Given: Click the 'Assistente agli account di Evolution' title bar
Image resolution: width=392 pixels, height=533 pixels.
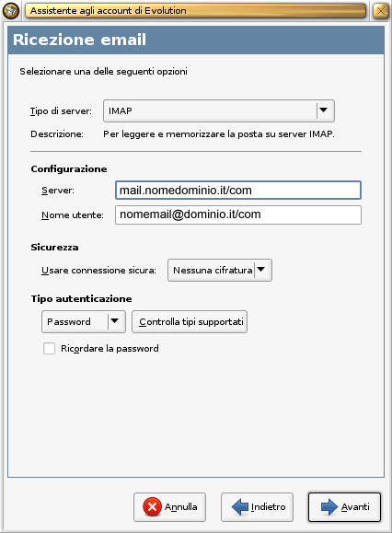Looking at the screenshot, I should (196, 11).
